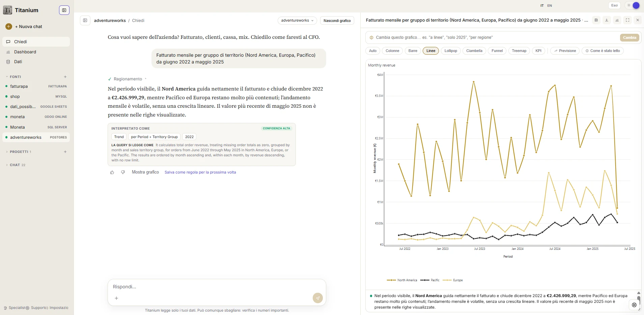
Task: Select the Auto chart type
Action: point(373,51)
